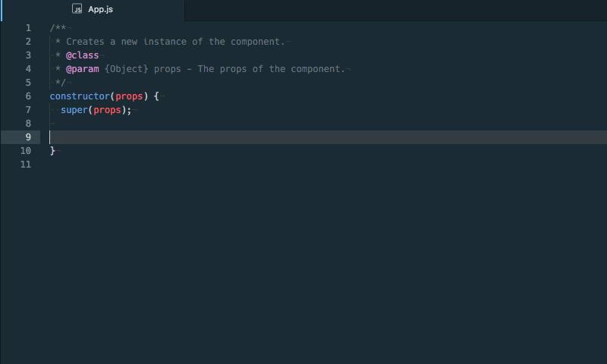Viewport: 607px width, 364px height.
Task: Click line number 11 in gutter
Action: click(x=26, y=165)
